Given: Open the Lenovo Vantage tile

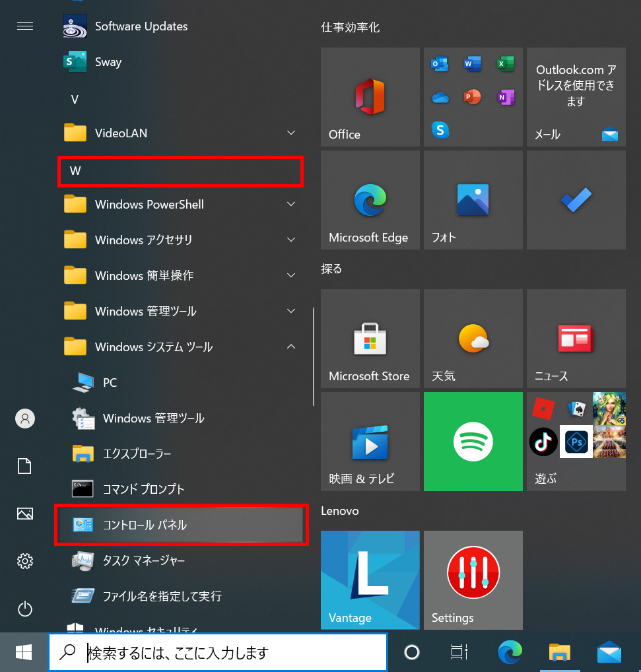Looking at the screenshot, I should pos(370,580).
